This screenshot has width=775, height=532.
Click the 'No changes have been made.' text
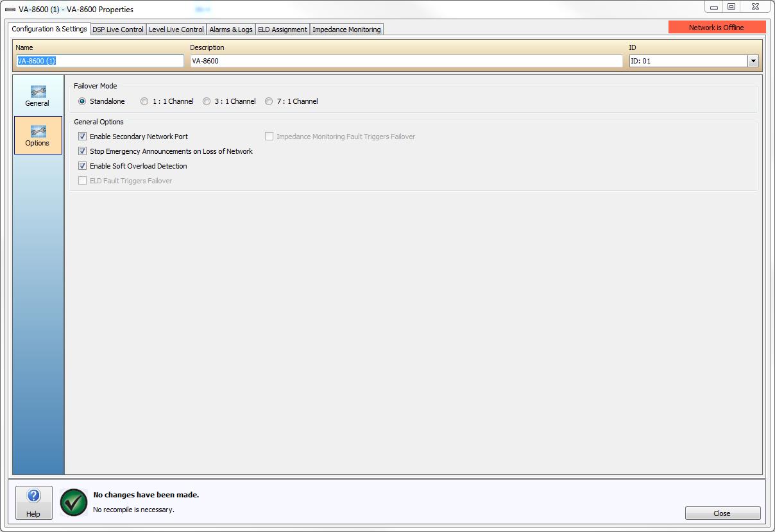point(146,495)
